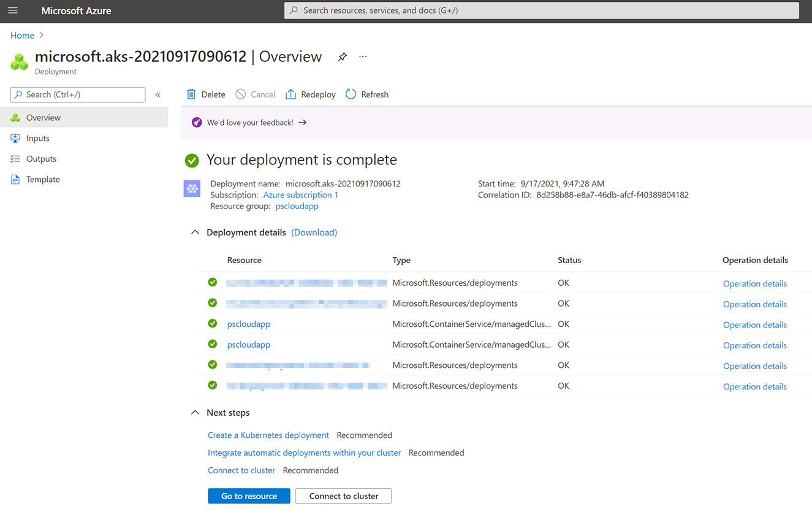Viewport: 812px width, 520px height.
Task: Open the hamburger portal menu
Action: (13, 10)
